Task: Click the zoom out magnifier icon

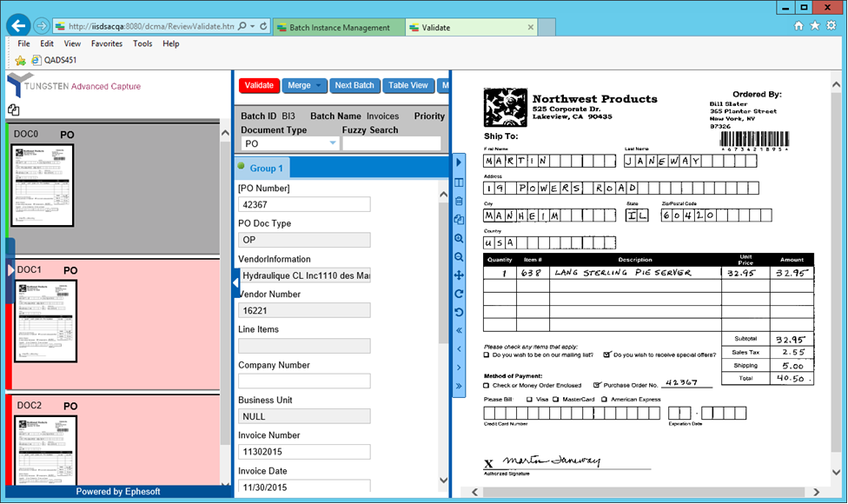Action: 459,257
